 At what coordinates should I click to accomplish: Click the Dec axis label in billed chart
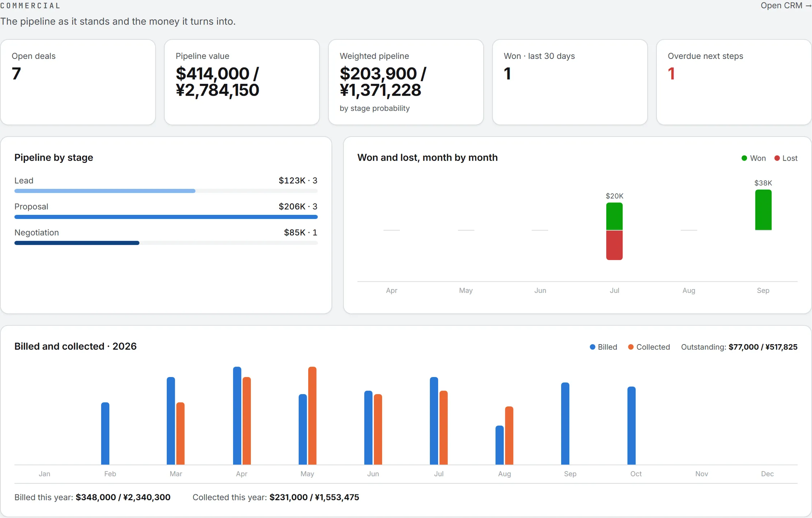(767, 474)
